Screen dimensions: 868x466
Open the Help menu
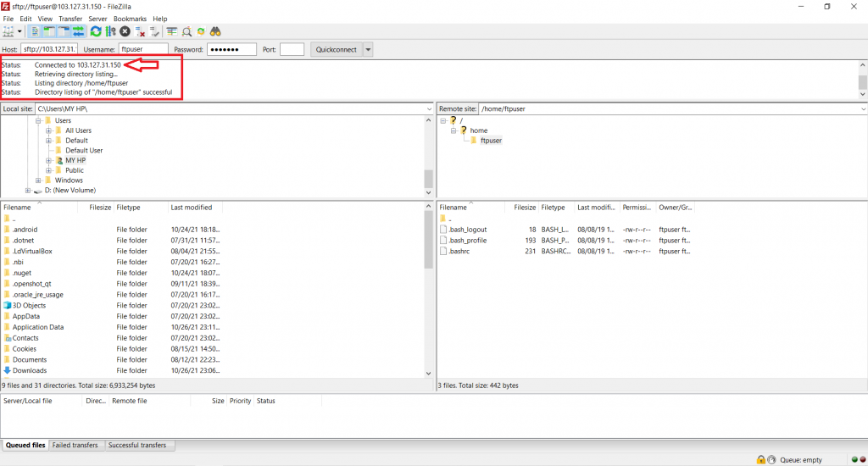point(160,19)
